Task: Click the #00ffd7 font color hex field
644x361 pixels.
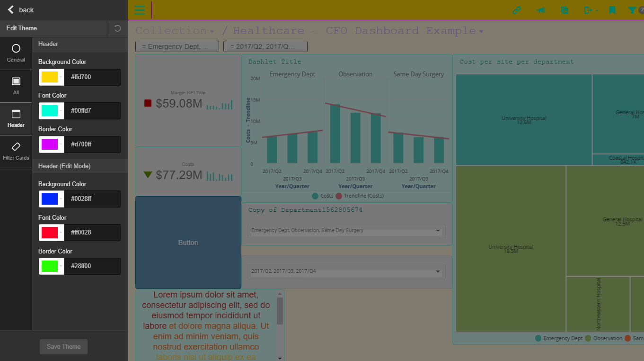Action: click(x=92, y=111)
